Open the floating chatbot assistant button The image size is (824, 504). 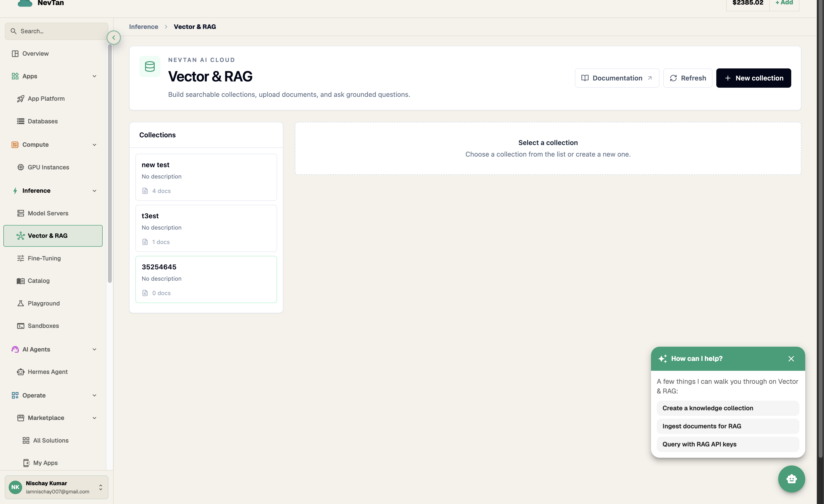tap(791, 479)
